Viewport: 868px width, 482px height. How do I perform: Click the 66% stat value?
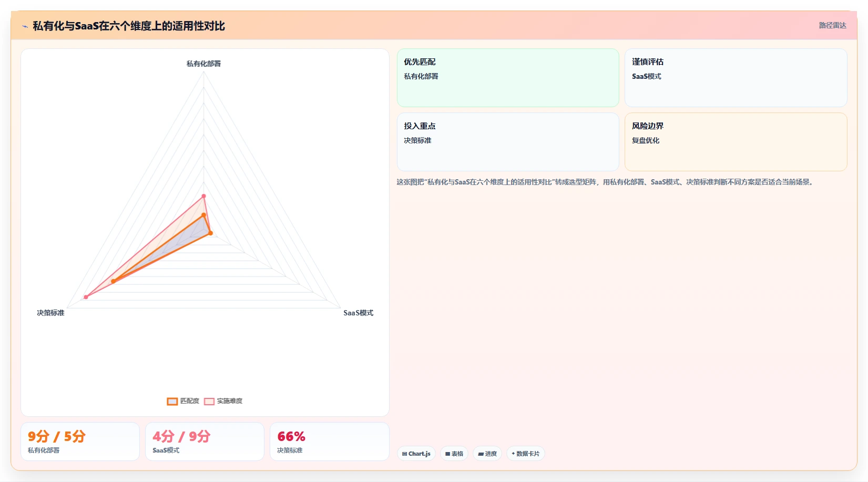click(291, 436)
